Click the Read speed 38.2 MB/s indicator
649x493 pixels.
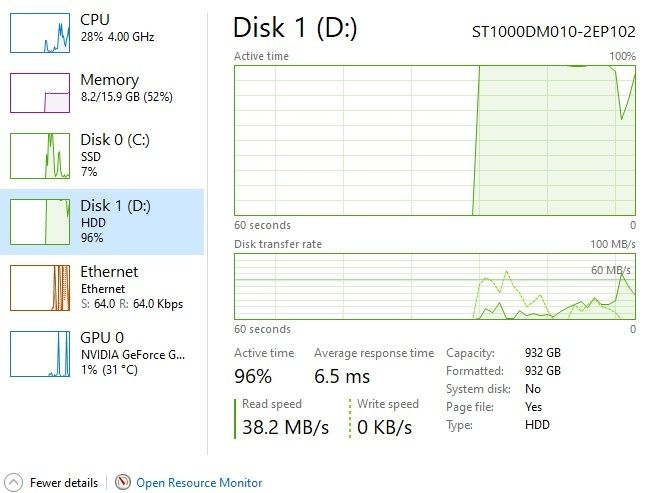pyautogui.click(x=285, y=418)
